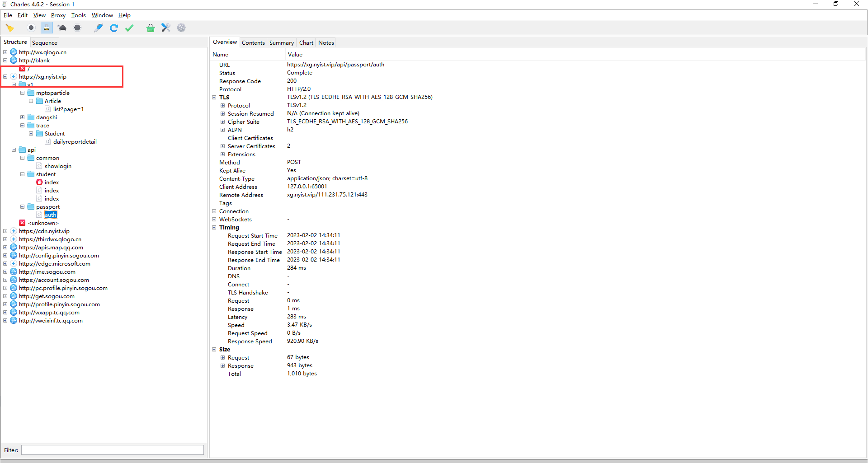The width and height of the screenshot is (868, 463).
Task: Select https://account.sogou.com host
Action: (54, 280)
